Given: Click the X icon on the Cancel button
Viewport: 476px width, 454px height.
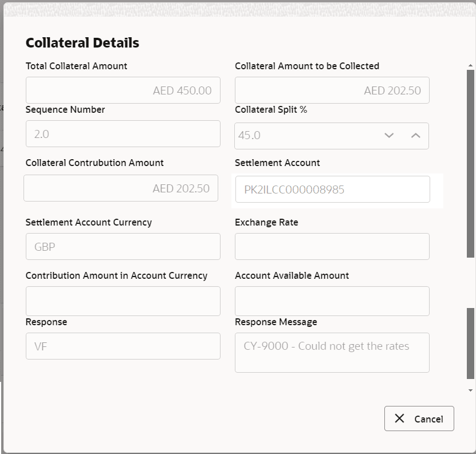Looking at the screenshot, I should 399,419.
